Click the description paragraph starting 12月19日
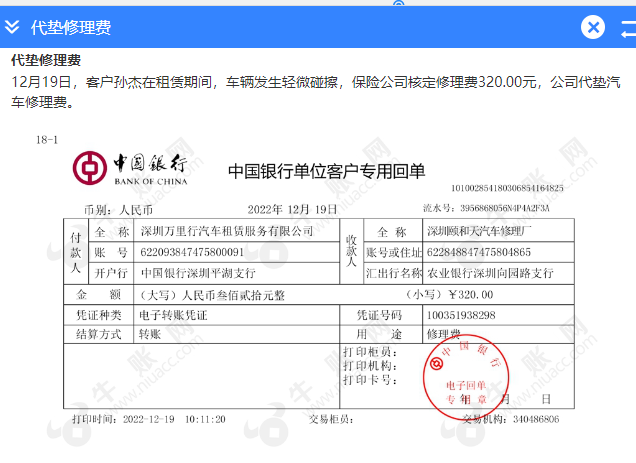The image size is (636, 463). click(x=316, y=92)
